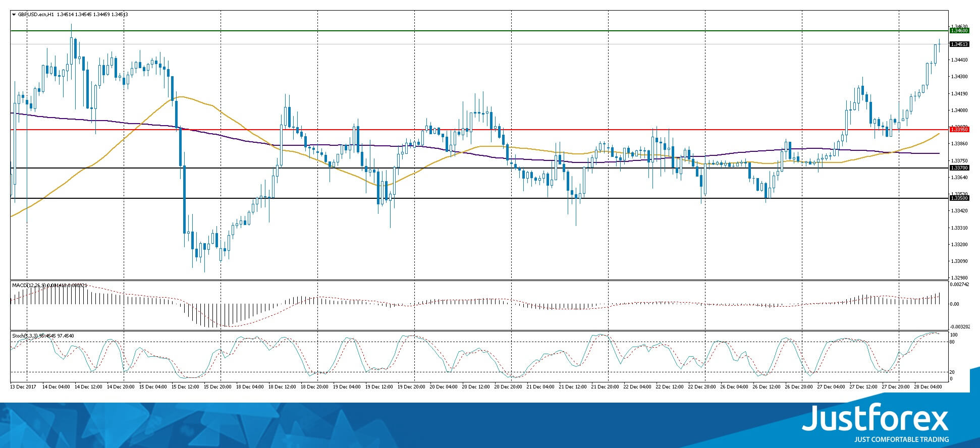The image size is (980, 448).
Task: Click the 18 Dec 04:00 time label
Action: [x=250, y=387]
